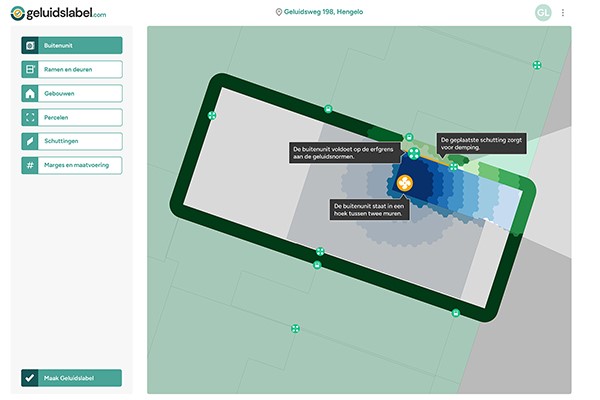Viewport: 600px width, 400px height.
Task: Click the marker on bottom-right building corner
Action: click(455, 313)
